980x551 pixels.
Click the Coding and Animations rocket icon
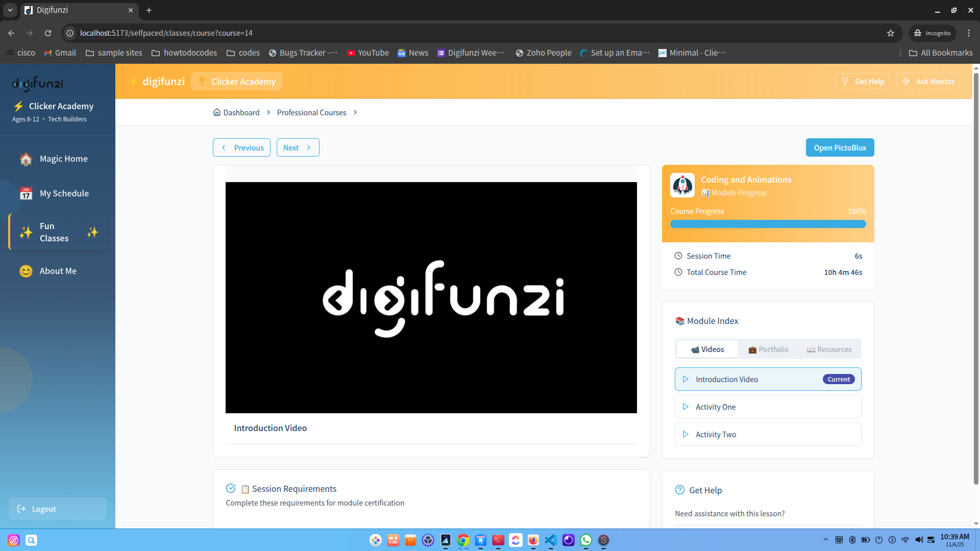point(682,185)
